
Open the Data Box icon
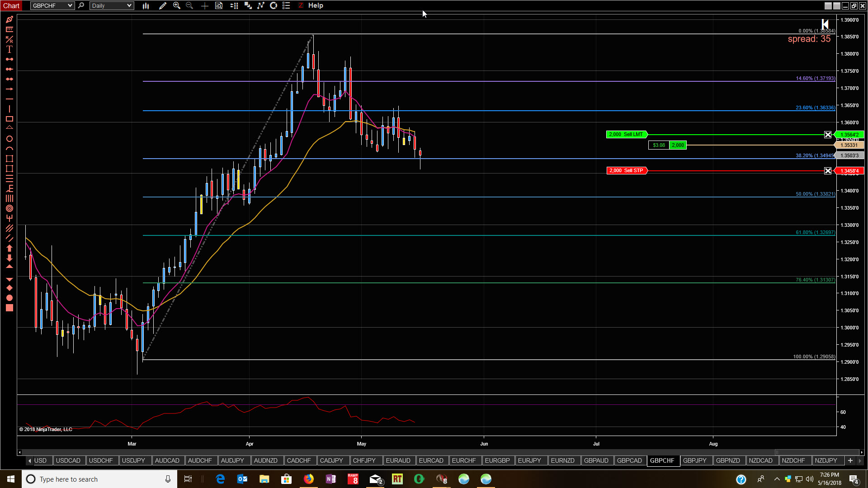pyautogui.click(x=219, y=6)
